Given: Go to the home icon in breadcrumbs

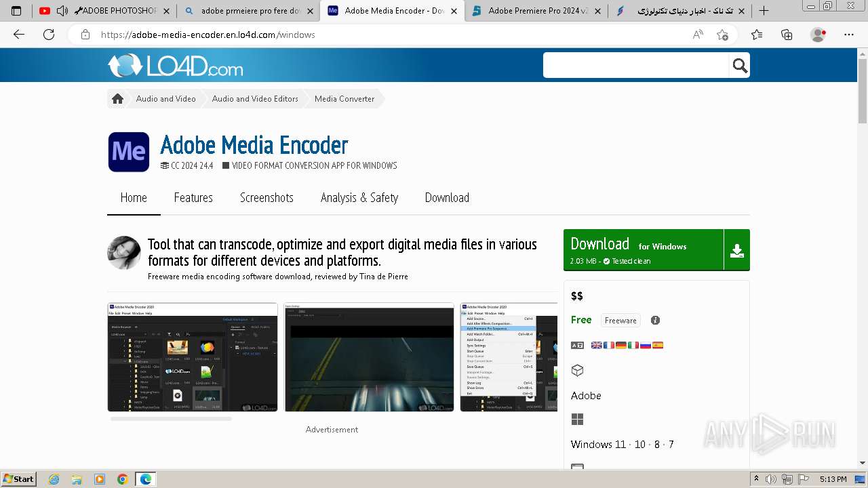Looking at the screenshot, I should tap(117, 99).
